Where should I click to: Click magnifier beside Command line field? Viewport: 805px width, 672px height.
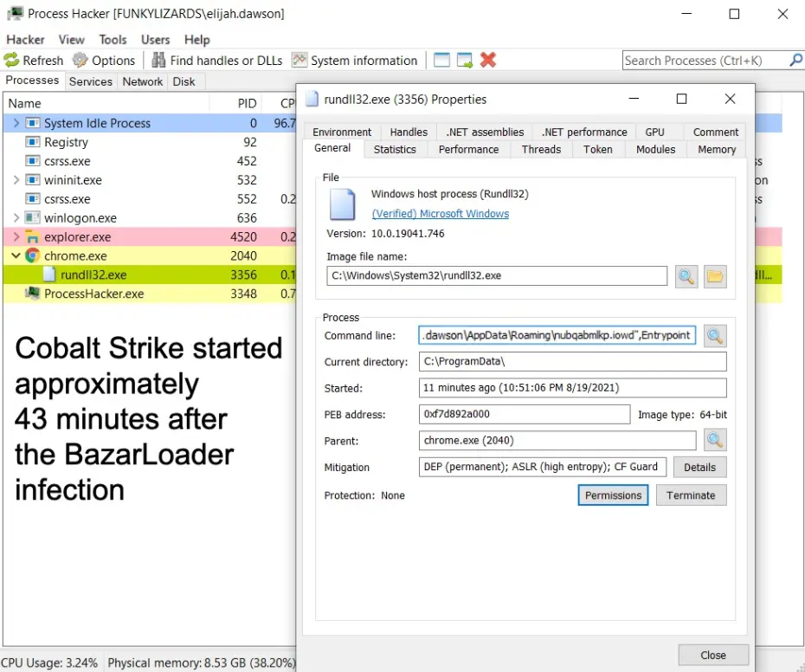click(715, 336)
